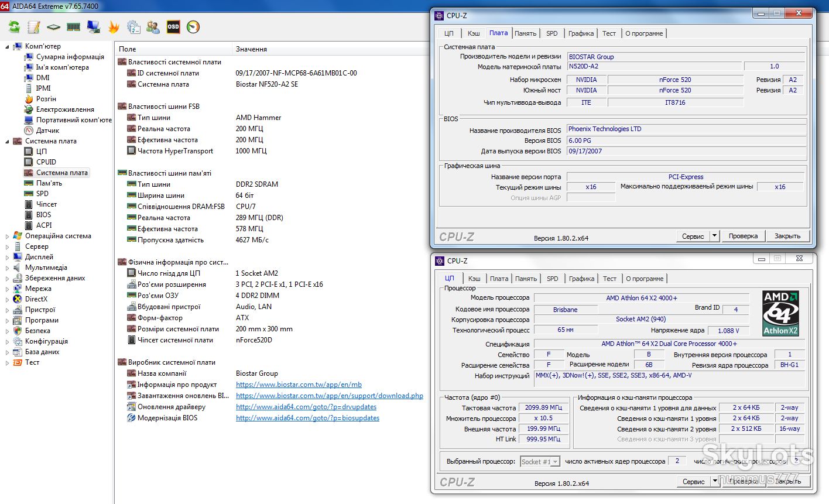Screen dimensions: 829x504
Task: Open SPD tab in bottom CPU-Z window
Action: [553, 279]
